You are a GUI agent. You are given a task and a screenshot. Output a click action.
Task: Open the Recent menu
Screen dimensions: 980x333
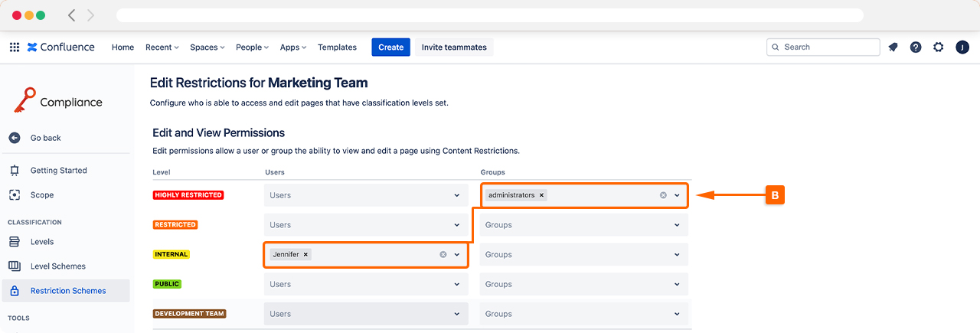[162, 47]
